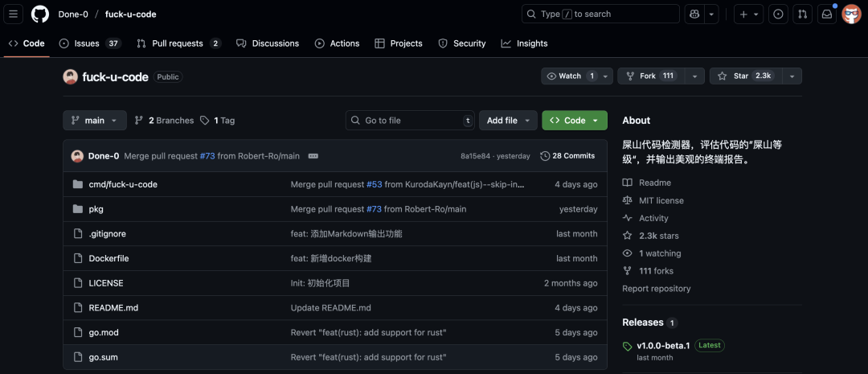The width and height of the screenshot is (868, 374).
Task: Open the Copilot icon in header
Action: (x=694, y=14)
